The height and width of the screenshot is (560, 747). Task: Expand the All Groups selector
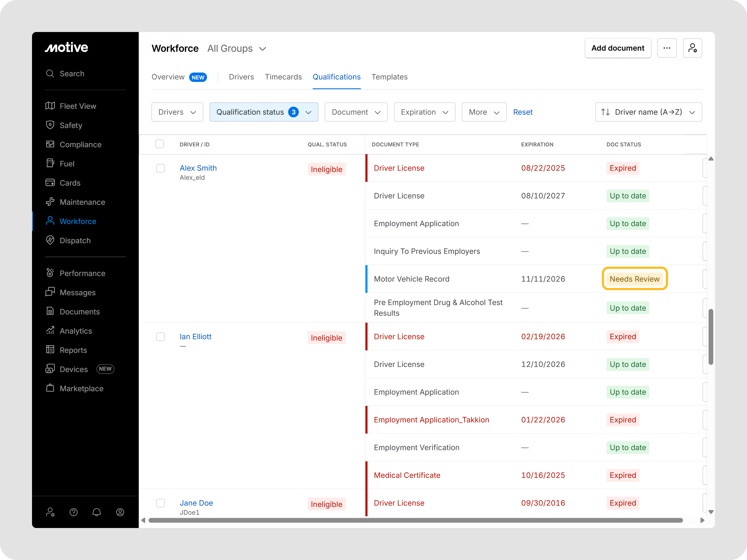click(236, 49)
